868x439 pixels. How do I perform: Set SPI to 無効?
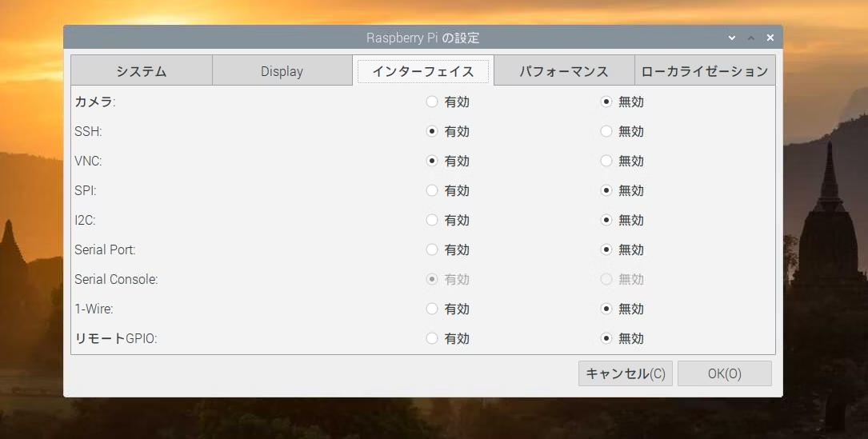coord(606,190)
